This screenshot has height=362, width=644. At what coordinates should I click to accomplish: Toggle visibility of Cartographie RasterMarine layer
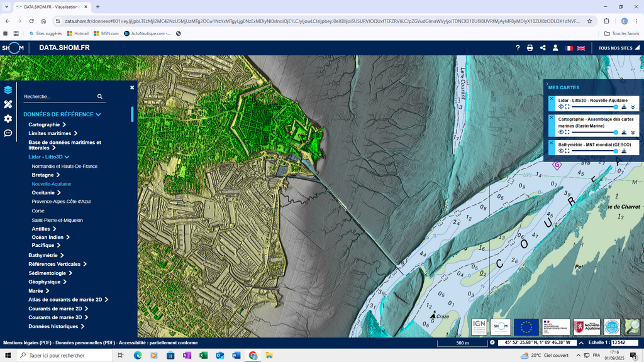[x=561, y=132]
